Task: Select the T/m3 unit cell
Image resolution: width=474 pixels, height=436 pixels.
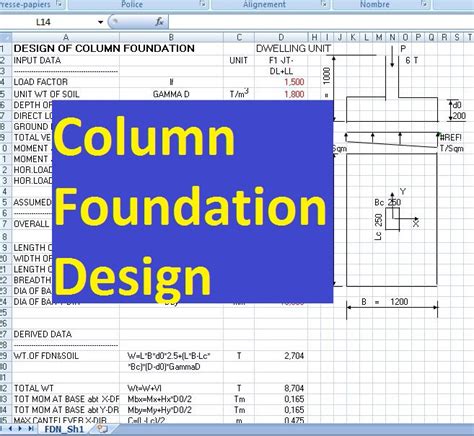Action: (239, 93)
